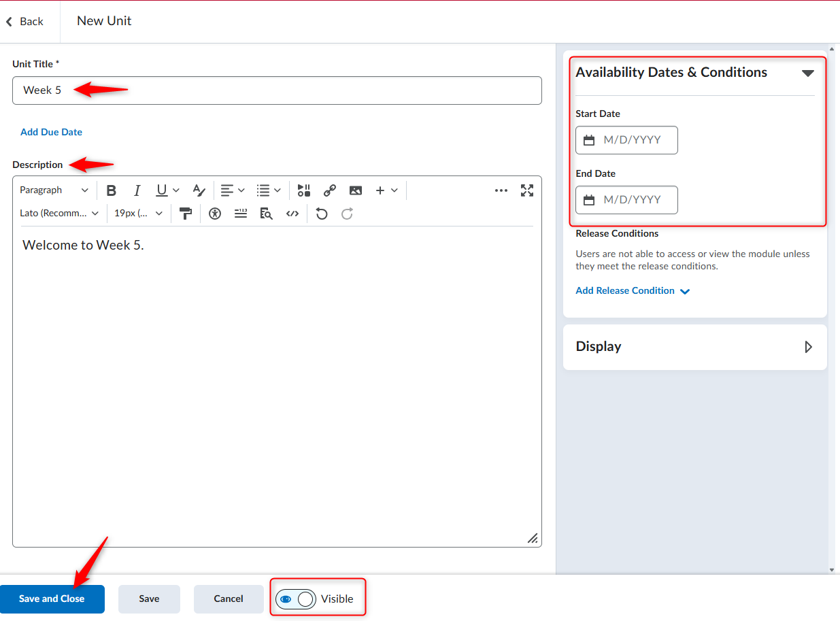Image resolution: width=840 pixels, height=621 pixels.
Task: Run the accessibility checker
Action: [x=216, y=214]
